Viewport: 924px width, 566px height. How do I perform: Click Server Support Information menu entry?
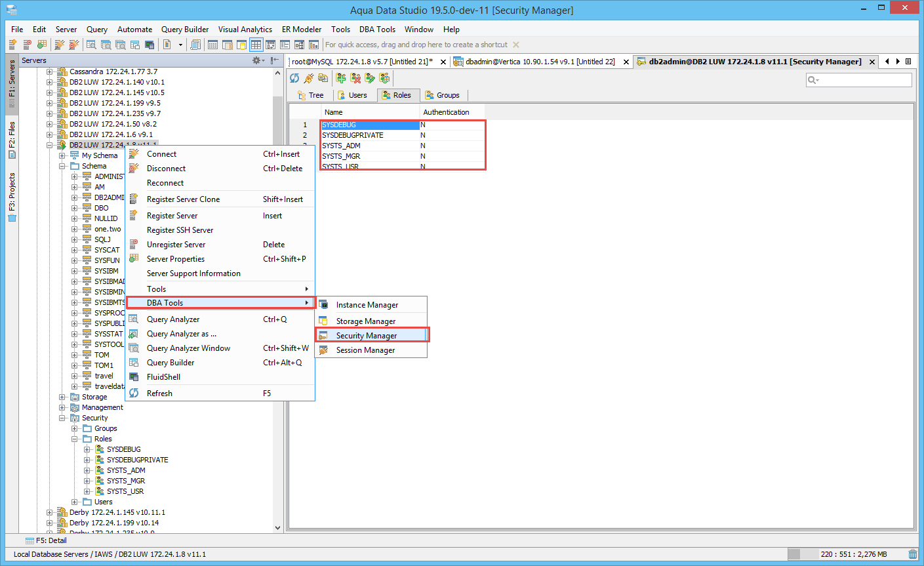pyautogui.click(x=193, y=273)
